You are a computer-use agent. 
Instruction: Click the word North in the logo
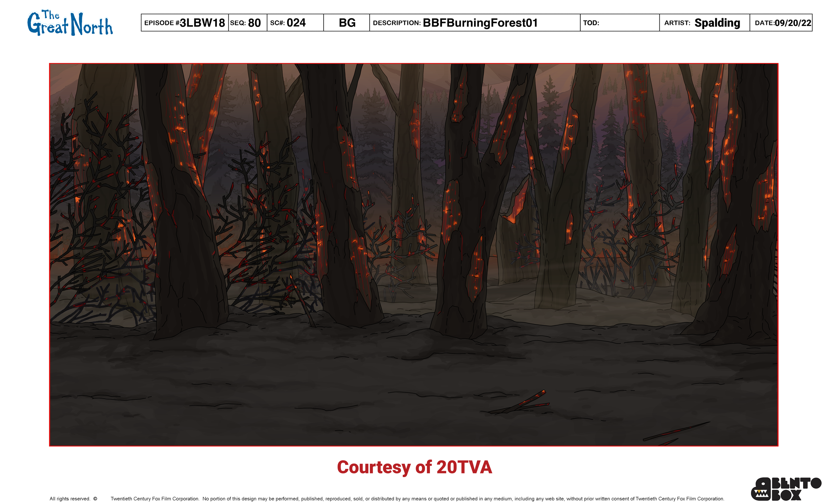(x=92, y=25)
